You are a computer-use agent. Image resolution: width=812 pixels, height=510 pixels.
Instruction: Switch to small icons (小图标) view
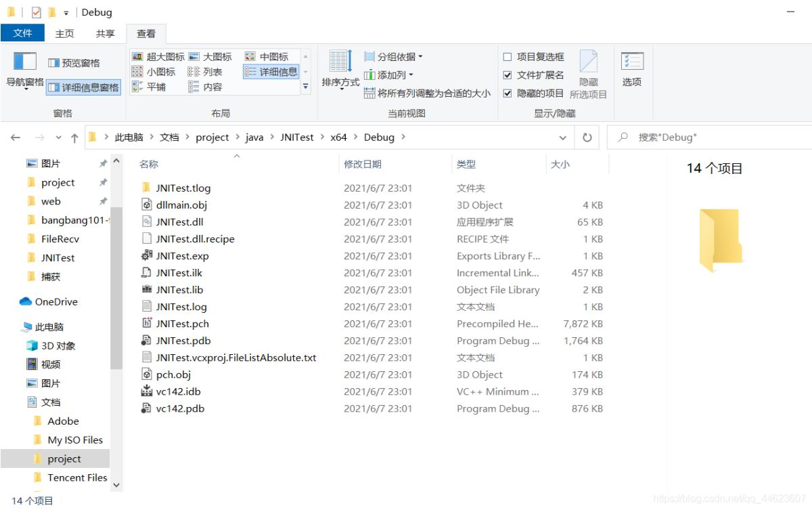154,72
